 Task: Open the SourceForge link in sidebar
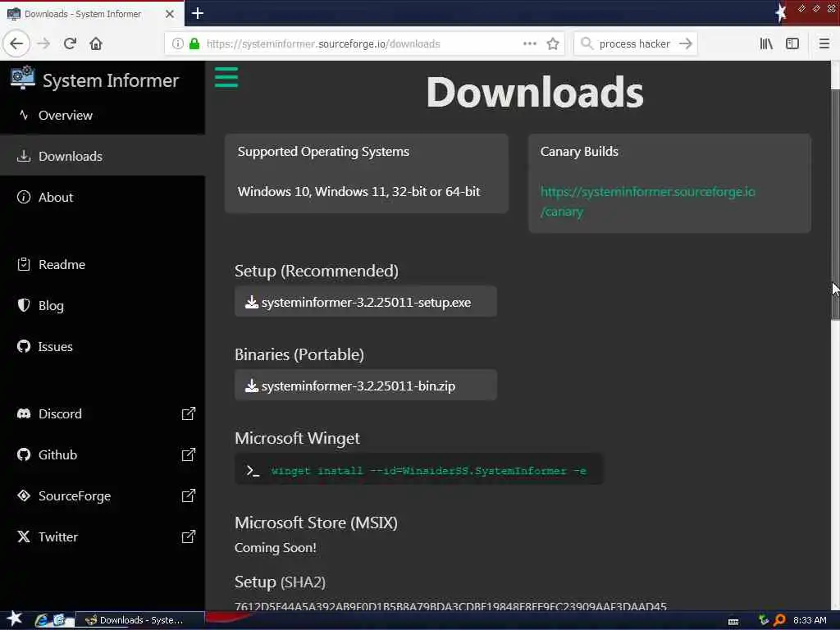click(x=74, y=496)
